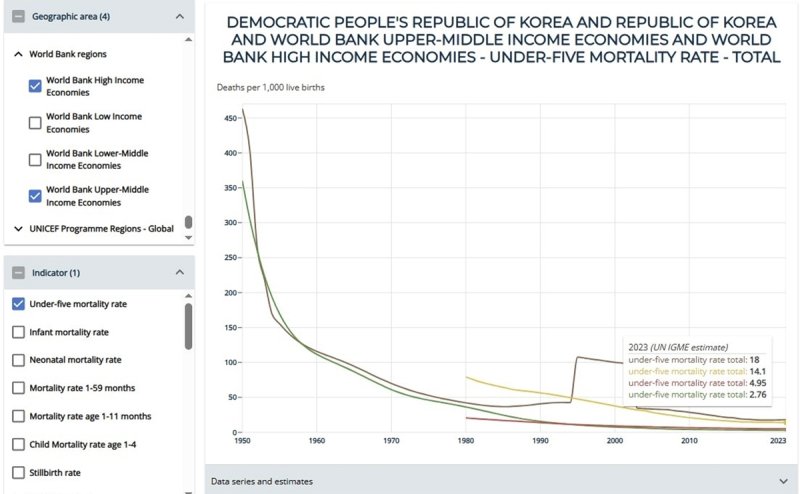Uncheck World Bank Upper-Middle Income Economies
The height and width of the screenshot is (494, 800).
[35, 196]
